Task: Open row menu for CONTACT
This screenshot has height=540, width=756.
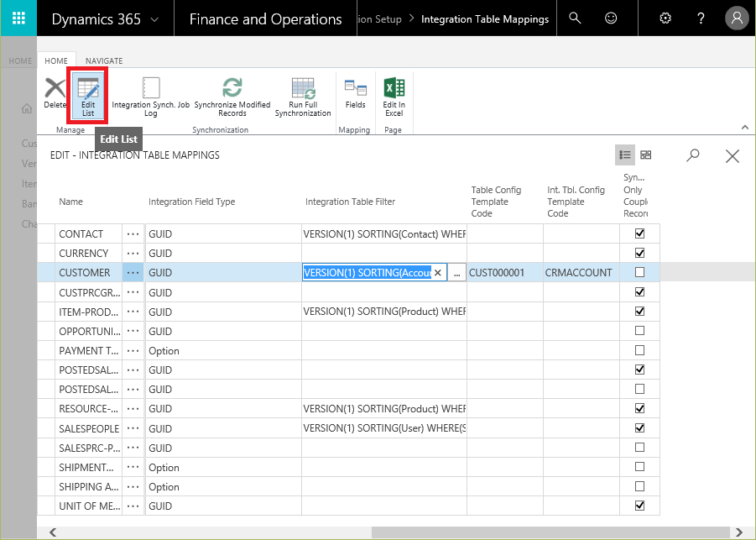Action: (133, 234)
